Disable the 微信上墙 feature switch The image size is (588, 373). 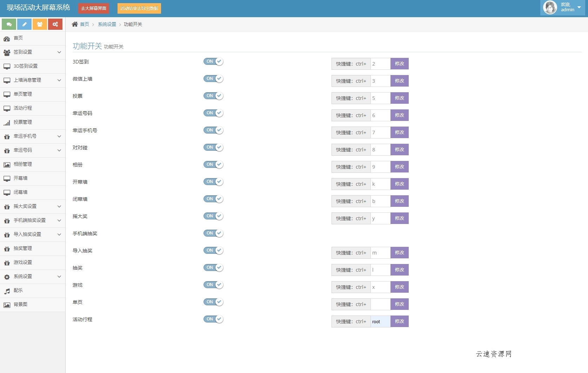[213, 79]
